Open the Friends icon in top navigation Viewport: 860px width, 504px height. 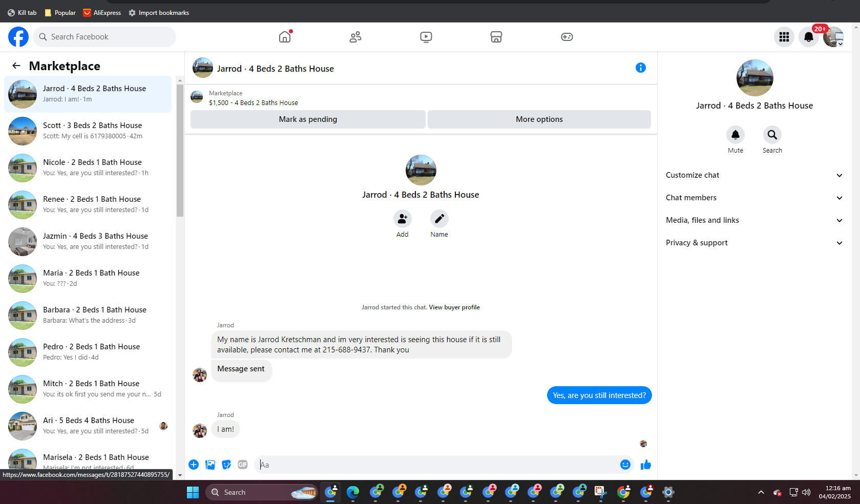pos(355,37)
